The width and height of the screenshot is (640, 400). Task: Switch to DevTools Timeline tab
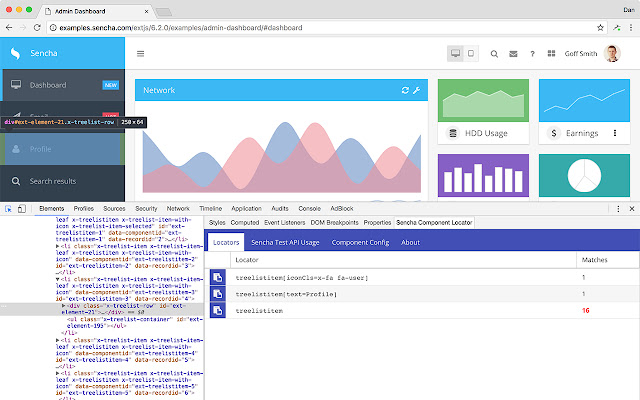tap(211, 209)
